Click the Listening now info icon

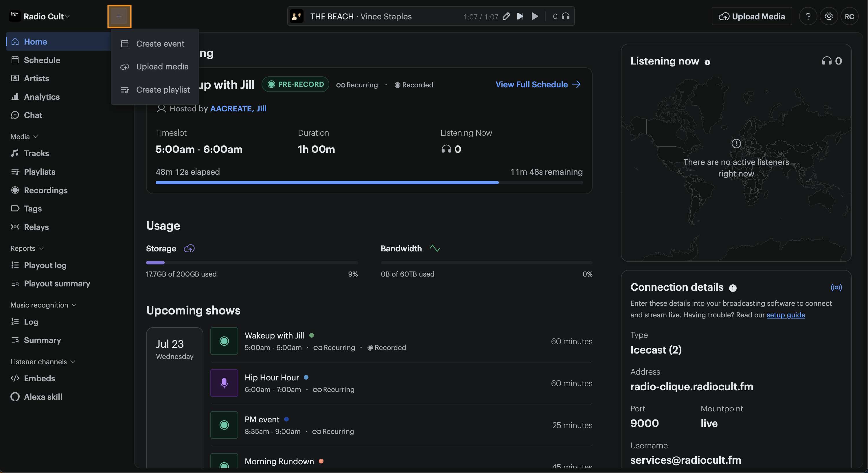click(x=707, y=62)
